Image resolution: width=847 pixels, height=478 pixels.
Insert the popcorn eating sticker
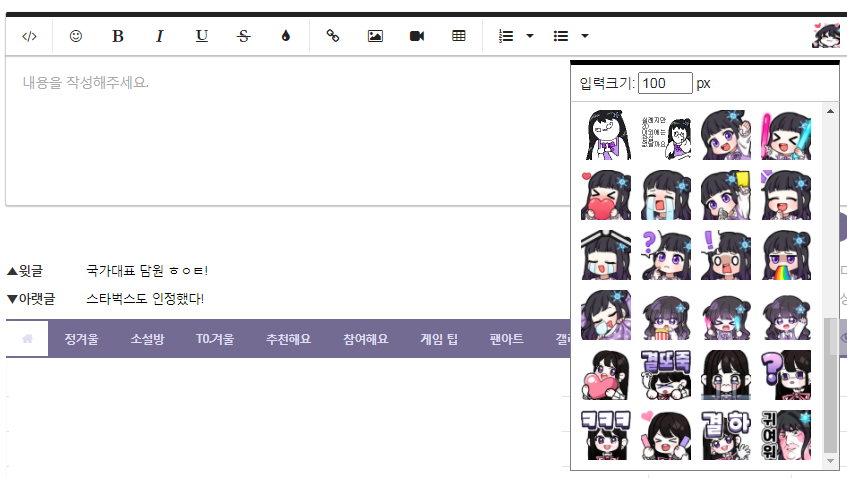coord(666,315)
